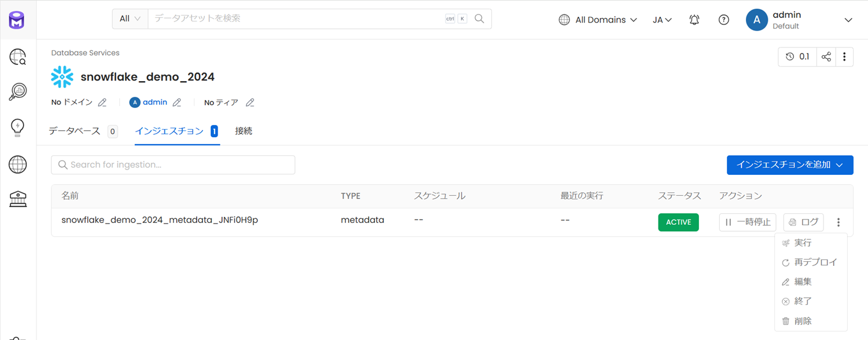Select the インジェスチョン tab
This screenshot has height=340, width=868.
coord(176,131)
